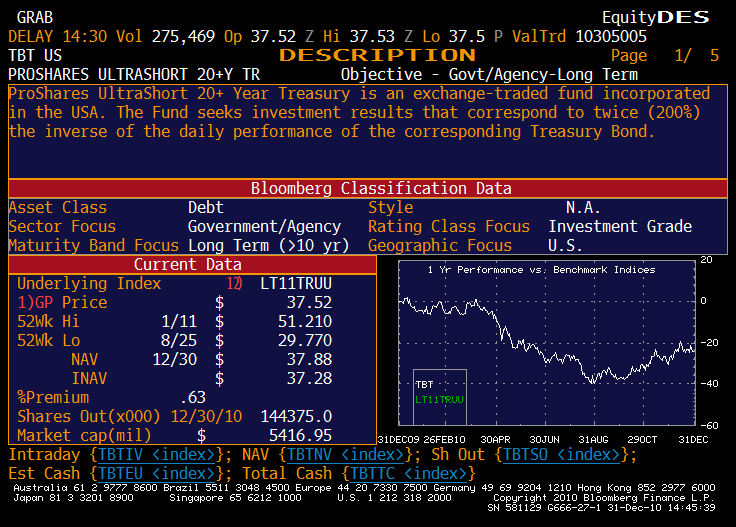This screenshot has height=527, width=736.
Task: Select the Market cap value 5416.95
Action: [x=300, y=435]
